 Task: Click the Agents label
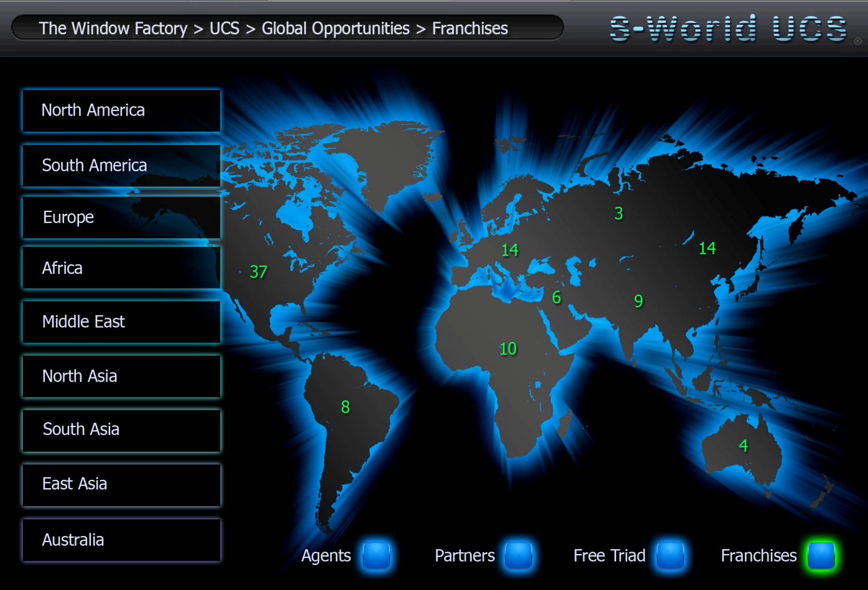point(326,556)
